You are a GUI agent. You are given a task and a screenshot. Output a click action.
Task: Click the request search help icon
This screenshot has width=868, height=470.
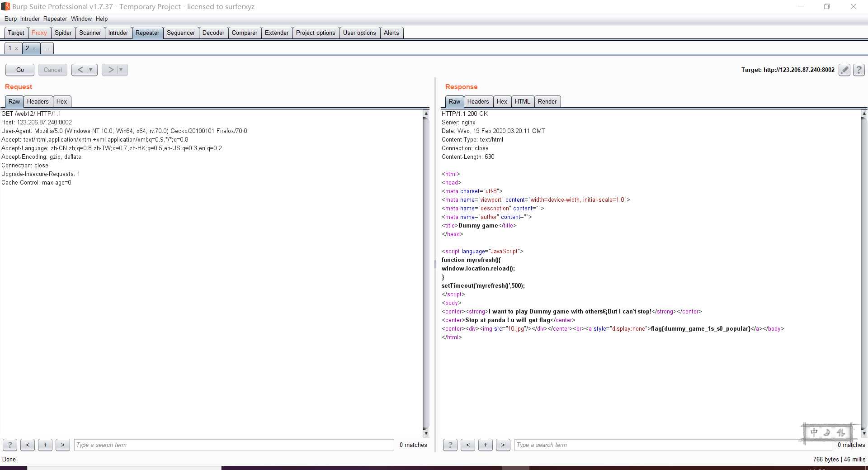tap(10, 445)
